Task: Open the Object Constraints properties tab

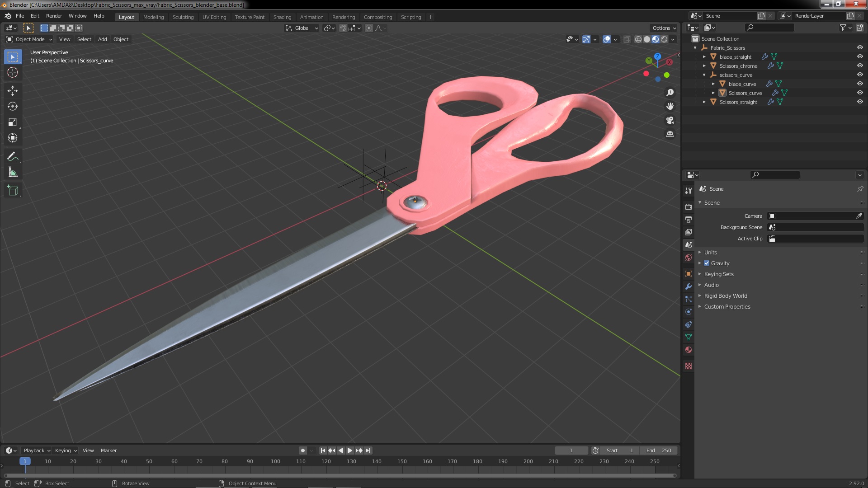Action: pos(689,324)
